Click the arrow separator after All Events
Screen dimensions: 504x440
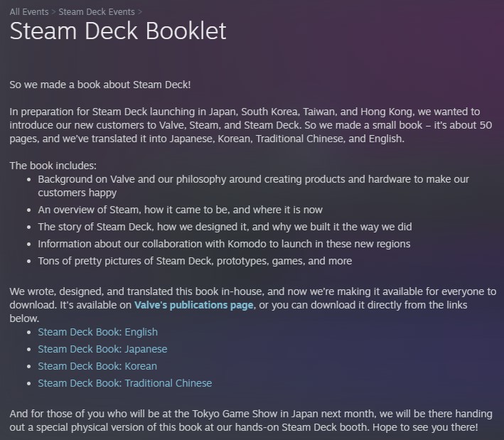point(53,11)
